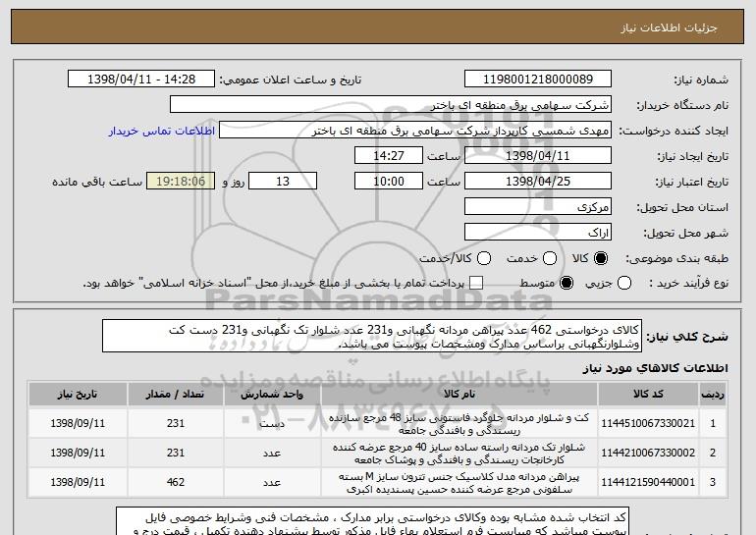Click the notes text box below the table
756x535 pixels.
pos(372,521)
